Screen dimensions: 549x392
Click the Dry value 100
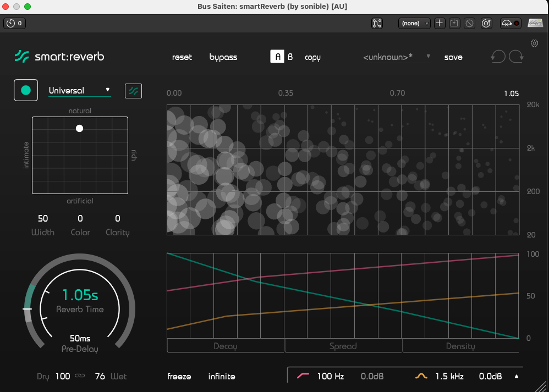tap(63, 376)
